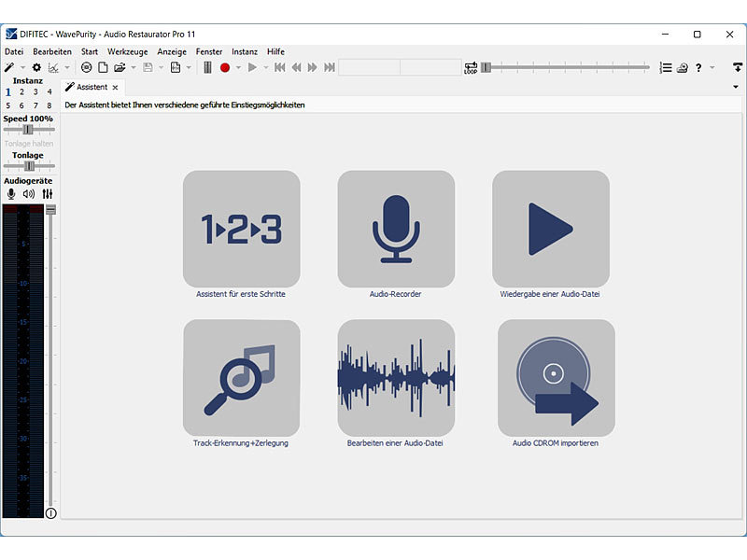Fast forward with the double-right arrow button
The width and height of the screenshot is (747, 560).
(x=313, y=67)
